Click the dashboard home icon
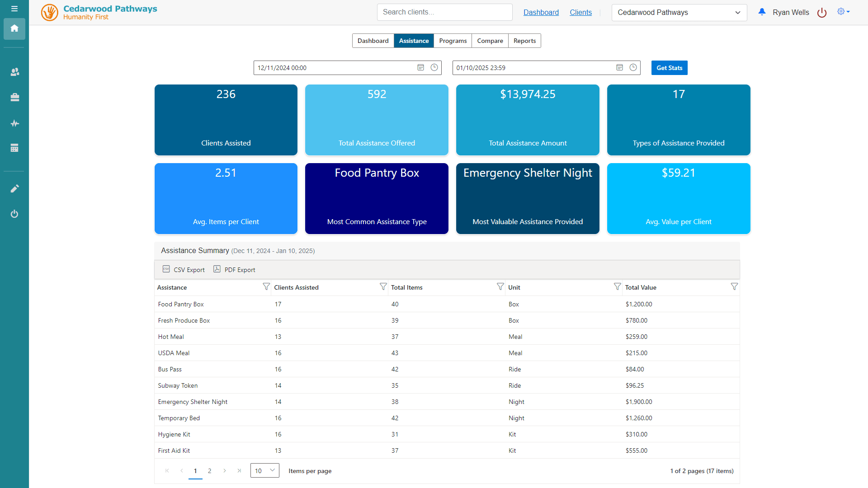 click(14, 28)
